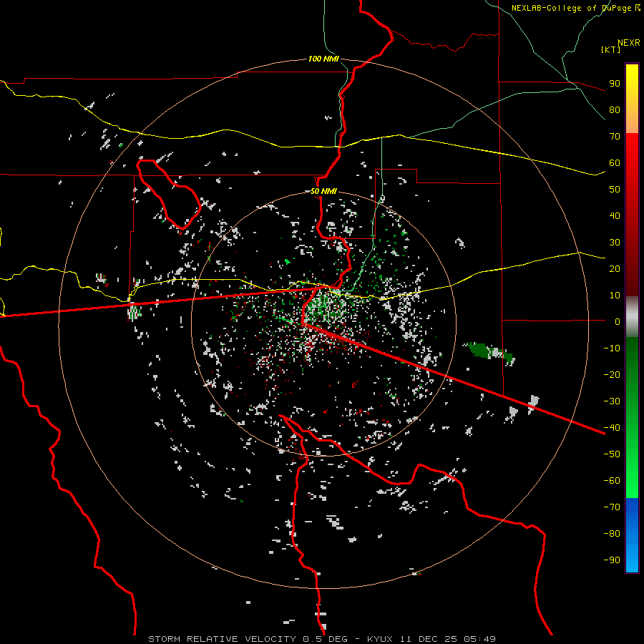Pick the blue segment of the color bar
Viewport: 644px width, 644px height.
click(x=632, y=535)
